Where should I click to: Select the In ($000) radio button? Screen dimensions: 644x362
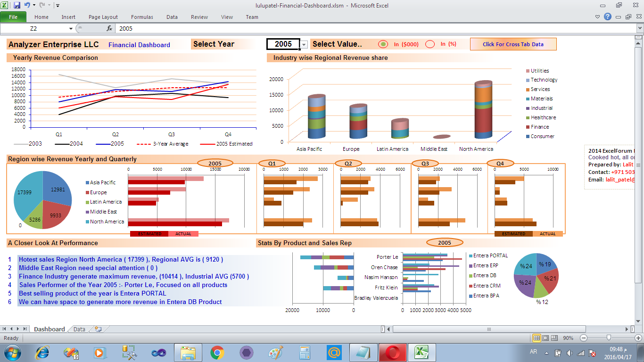click(384, 44)
